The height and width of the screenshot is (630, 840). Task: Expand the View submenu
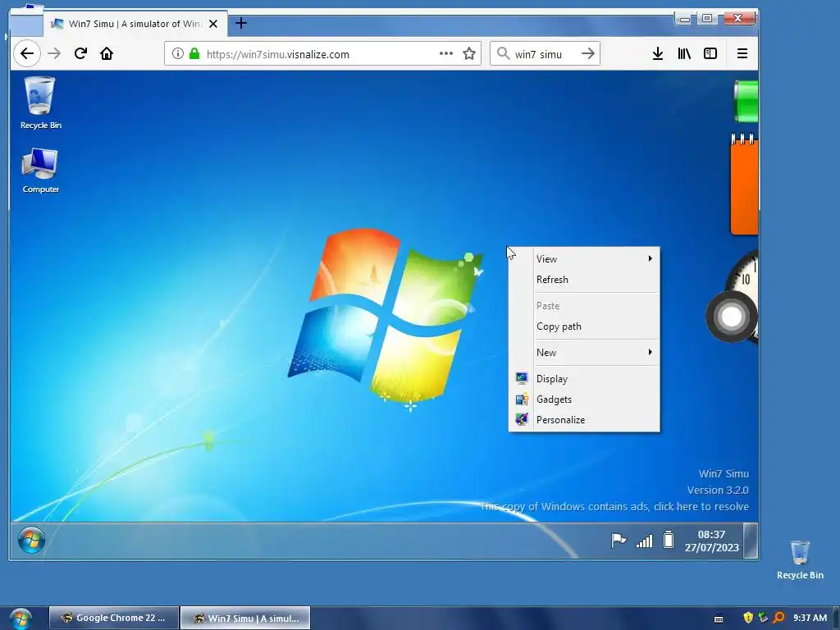click(584, 258)
